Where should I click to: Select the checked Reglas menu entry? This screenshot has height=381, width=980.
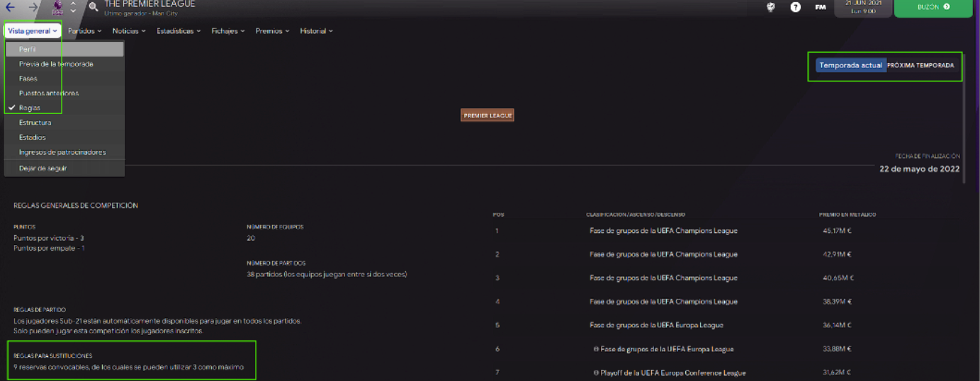tap(64, 108)
